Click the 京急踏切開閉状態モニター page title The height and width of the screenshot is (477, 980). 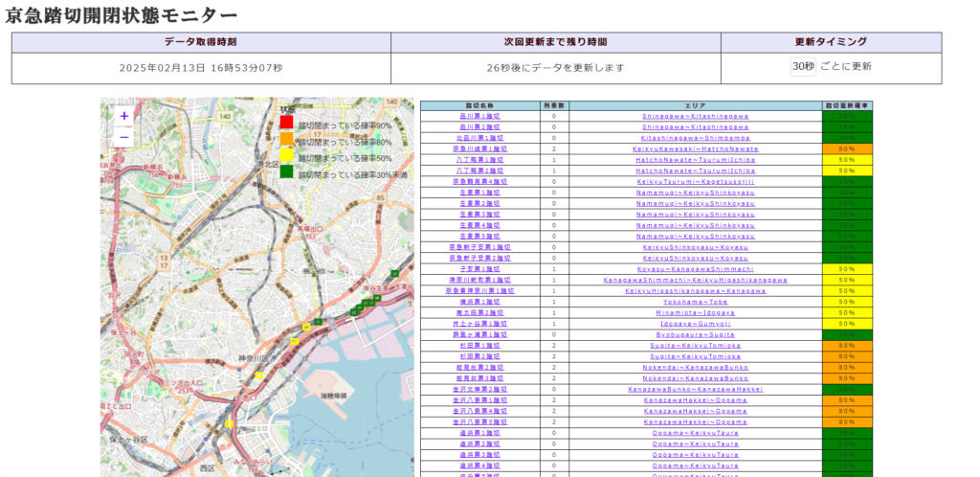pos(122,15)
